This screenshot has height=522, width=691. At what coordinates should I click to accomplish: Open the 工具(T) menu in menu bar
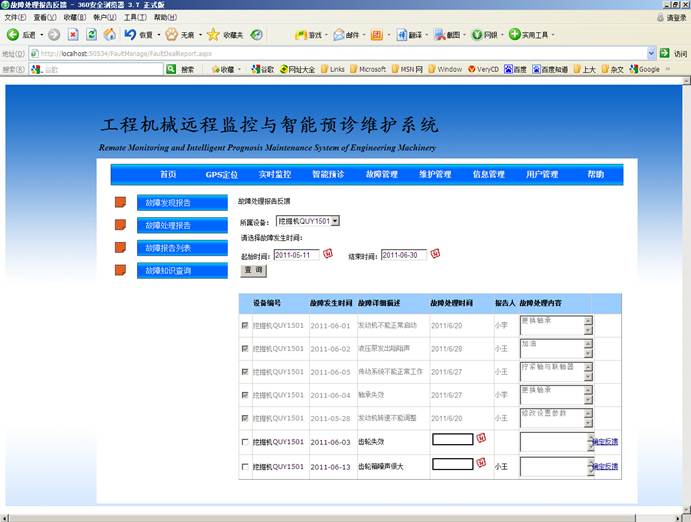coord(131,17)
